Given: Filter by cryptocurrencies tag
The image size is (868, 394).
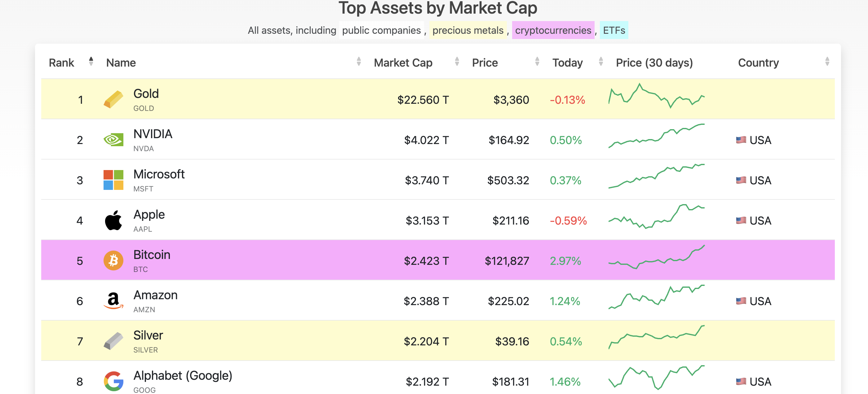Looking at the screenshot, I should [553, 30].
